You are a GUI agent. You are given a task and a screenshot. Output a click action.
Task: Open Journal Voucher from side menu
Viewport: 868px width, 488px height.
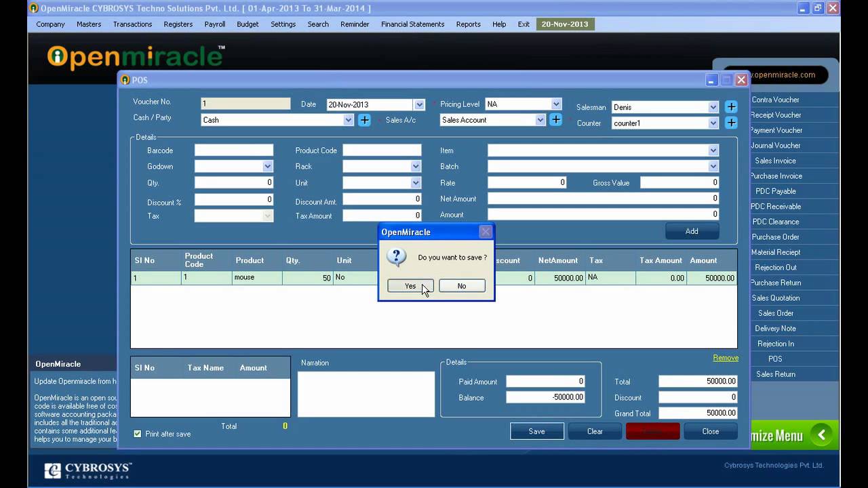click(775, 146)
